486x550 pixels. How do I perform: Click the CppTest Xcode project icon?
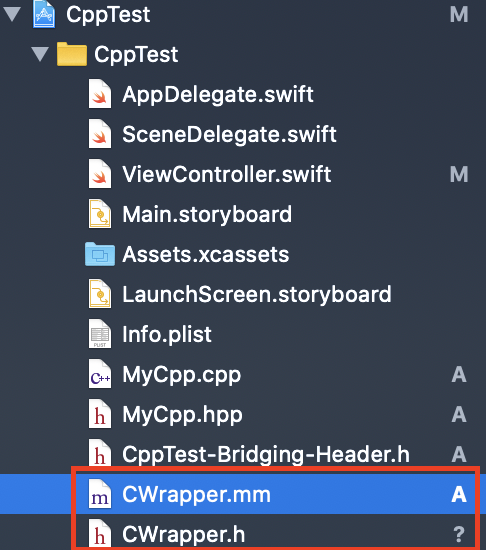click(x=44, y=14)
